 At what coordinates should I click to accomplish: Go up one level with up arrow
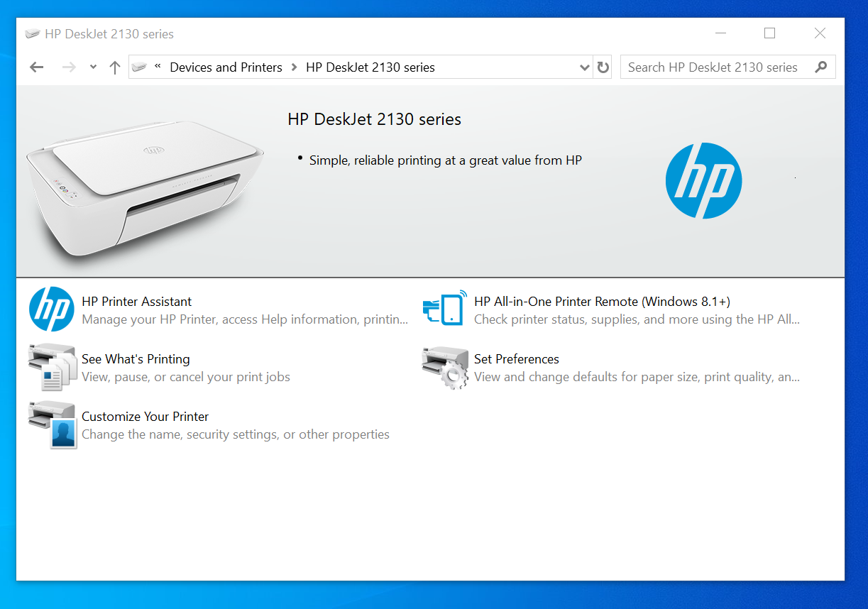pos(115,67)
